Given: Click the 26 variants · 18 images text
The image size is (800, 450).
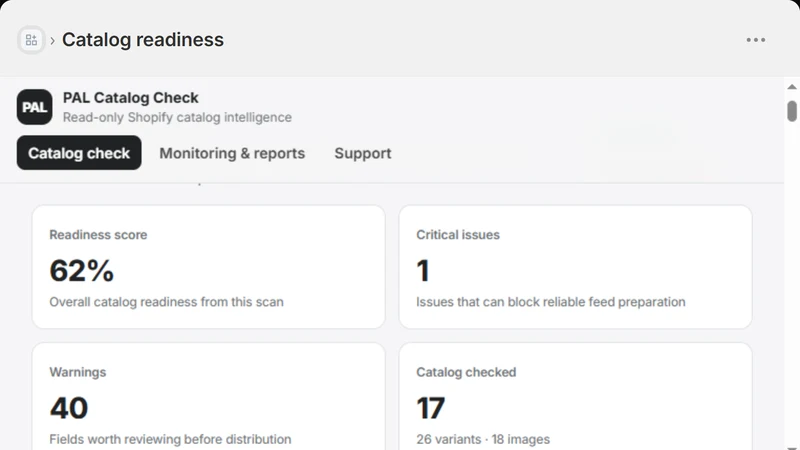Looking at the screenshot, I should 483,439.
